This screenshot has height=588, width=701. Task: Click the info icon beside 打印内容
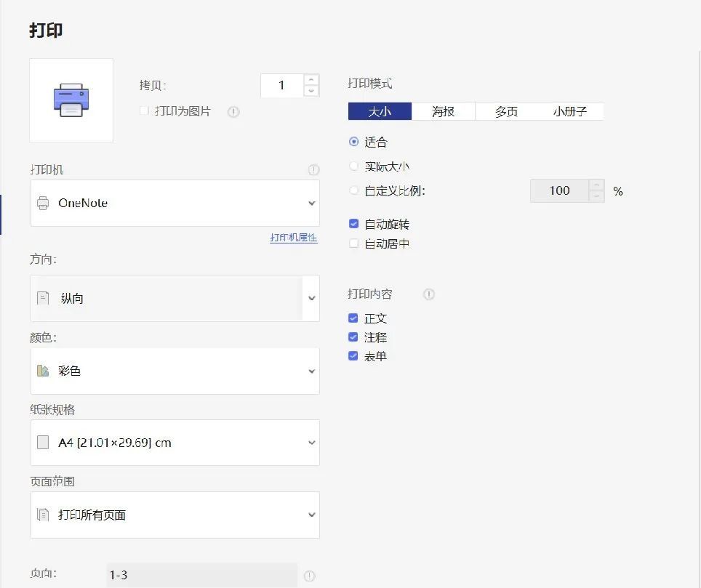[x=429, y=294]
